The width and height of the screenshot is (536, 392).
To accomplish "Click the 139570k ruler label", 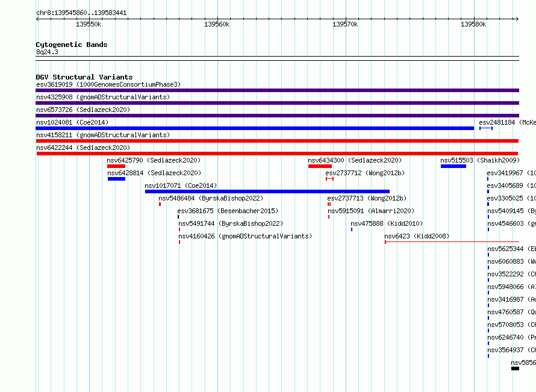I will 345,24.
